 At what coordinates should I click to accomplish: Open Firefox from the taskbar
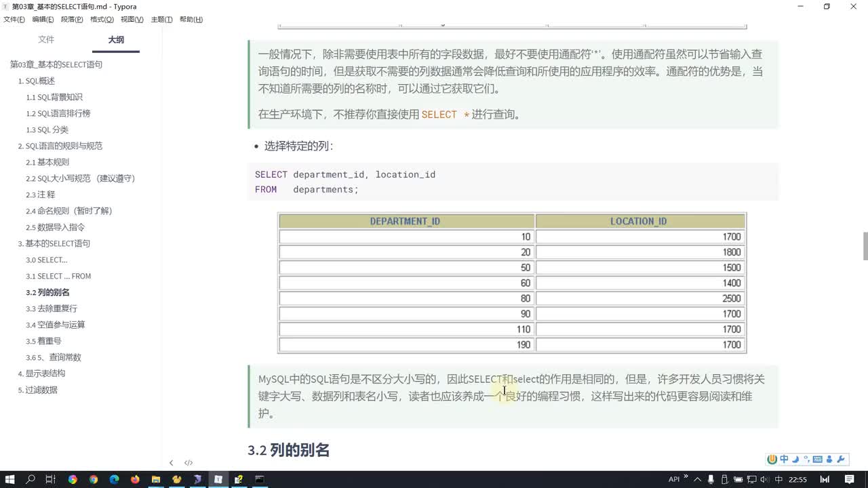(135, 479)
